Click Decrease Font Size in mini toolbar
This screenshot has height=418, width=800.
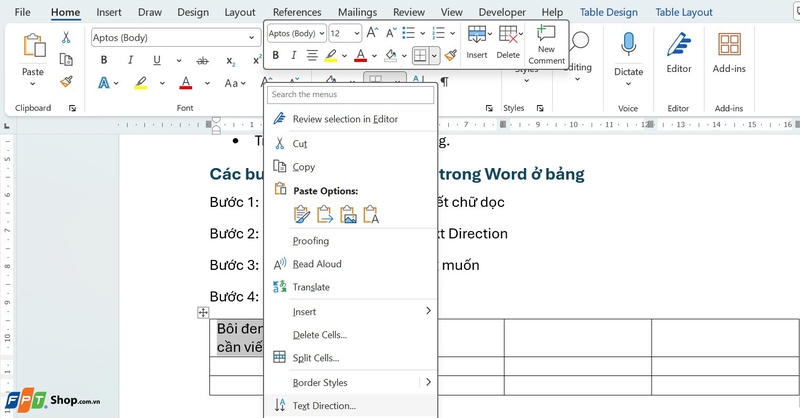tap(391, 34)
